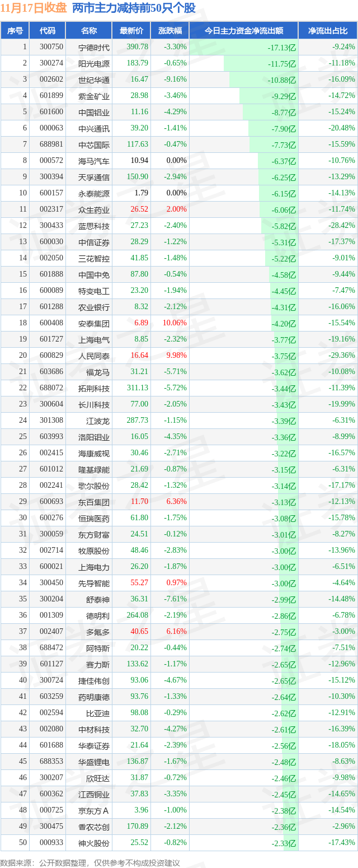Click stock name 中国中免
Screen dimensions: 358x868
94,274
